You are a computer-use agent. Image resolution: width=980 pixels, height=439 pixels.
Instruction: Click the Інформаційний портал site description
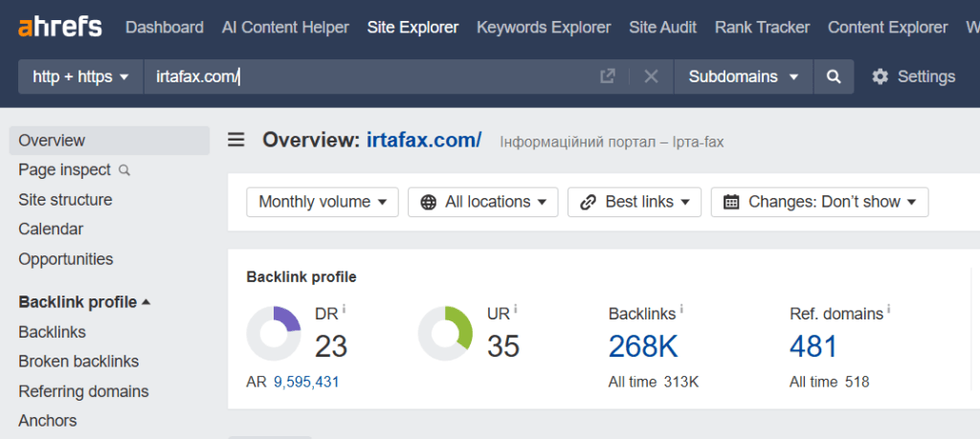(612, 142)
